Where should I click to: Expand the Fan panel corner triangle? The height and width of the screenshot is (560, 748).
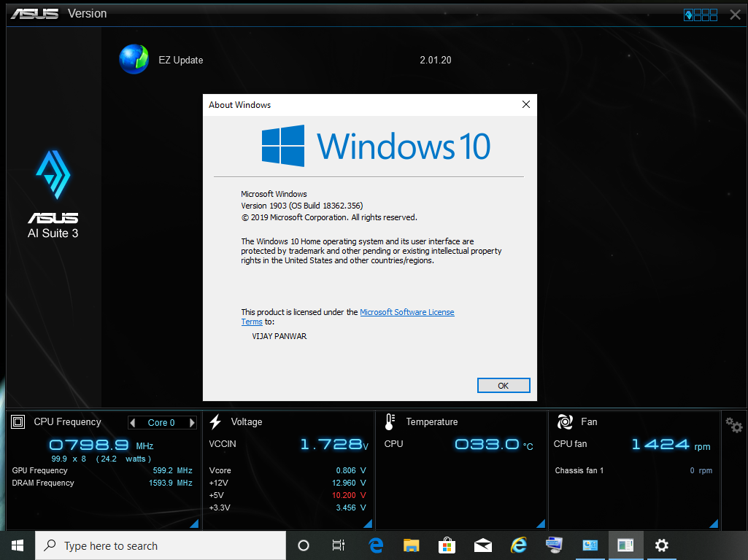[714, 524]
